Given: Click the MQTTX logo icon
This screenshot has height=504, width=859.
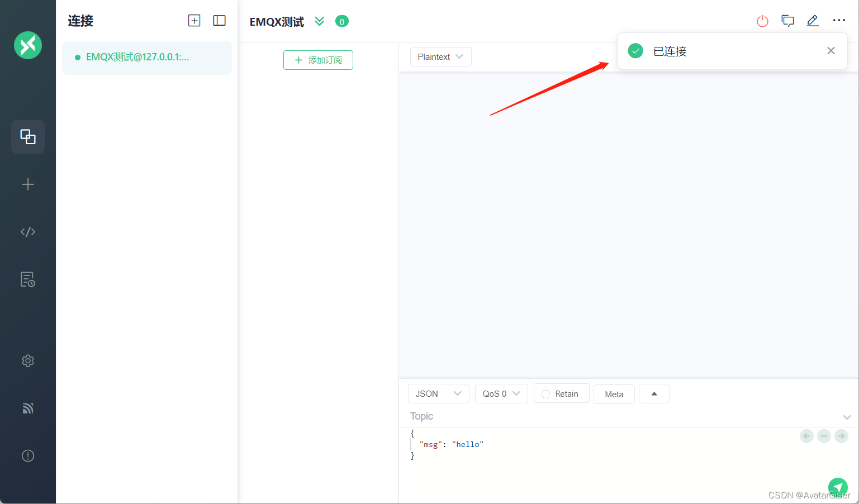Looking at the screenshot, I should (x=28, y=45).
